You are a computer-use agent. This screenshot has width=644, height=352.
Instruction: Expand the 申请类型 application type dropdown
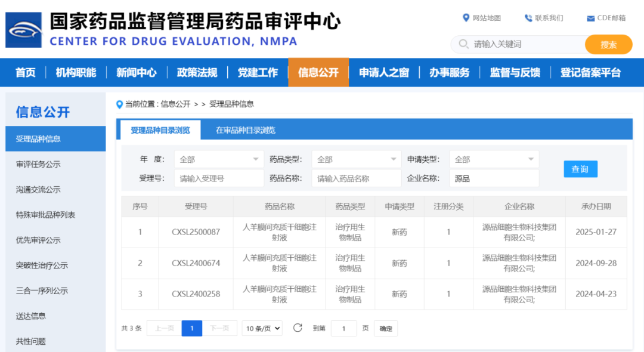(x=494, y=159)
